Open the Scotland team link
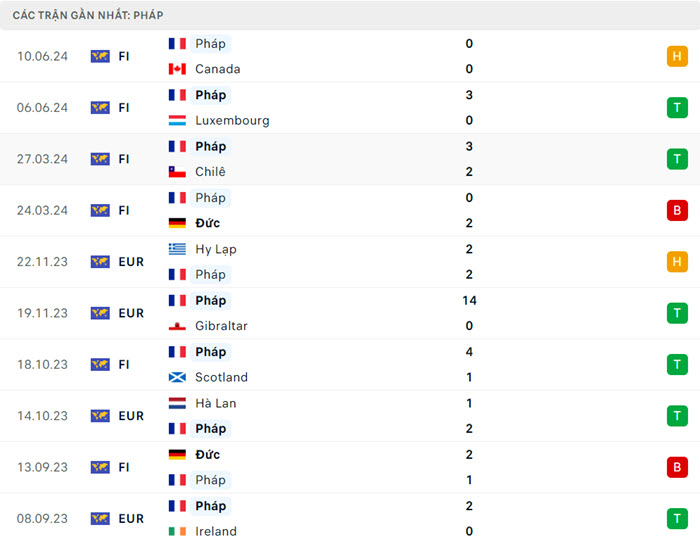 point(222,377)
